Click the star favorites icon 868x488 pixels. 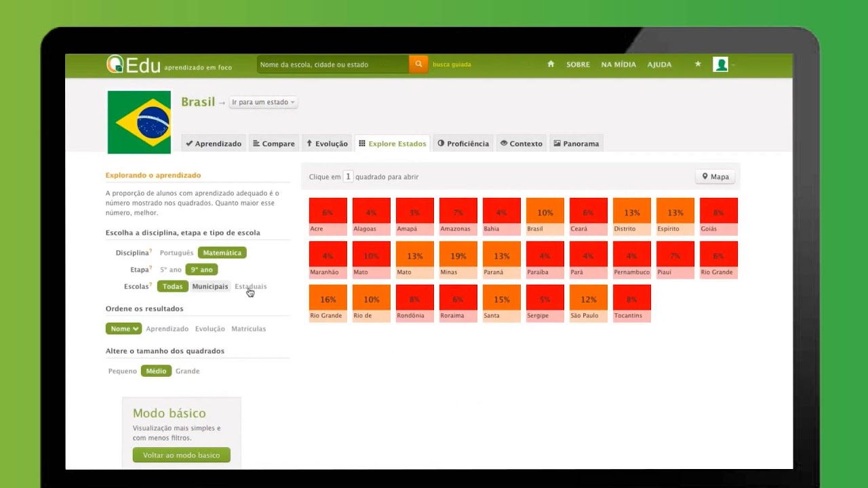[698, 64]
